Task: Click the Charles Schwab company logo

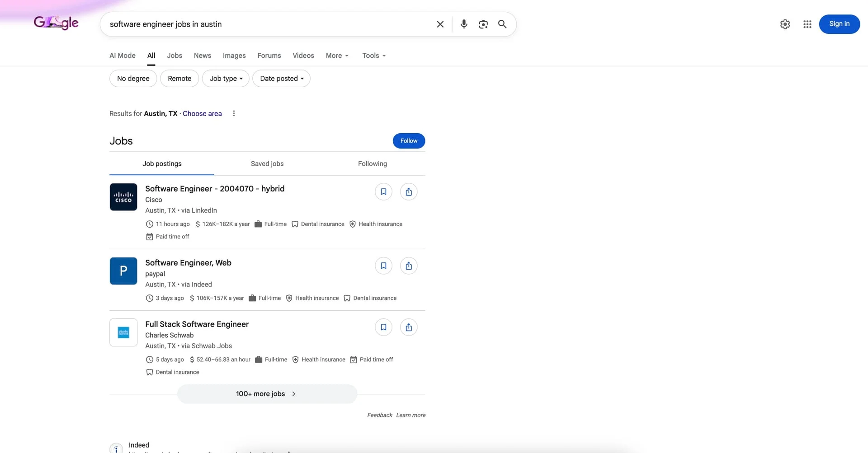Action: coord(123,332)
